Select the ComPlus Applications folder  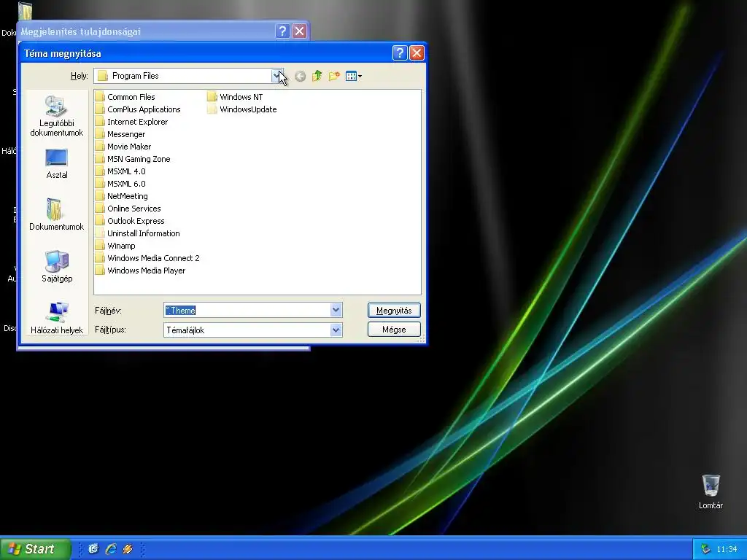[x=138, y=109]
